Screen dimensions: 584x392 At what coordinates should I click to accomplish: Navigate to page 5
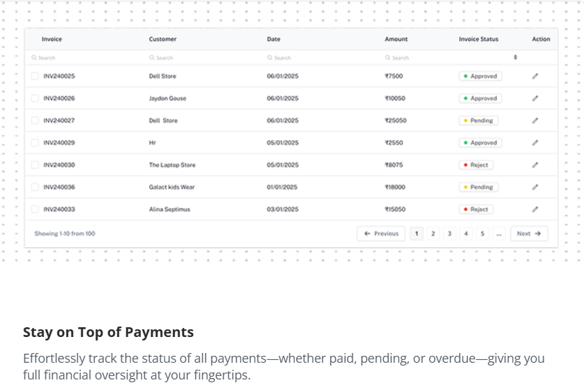[482, 233]
